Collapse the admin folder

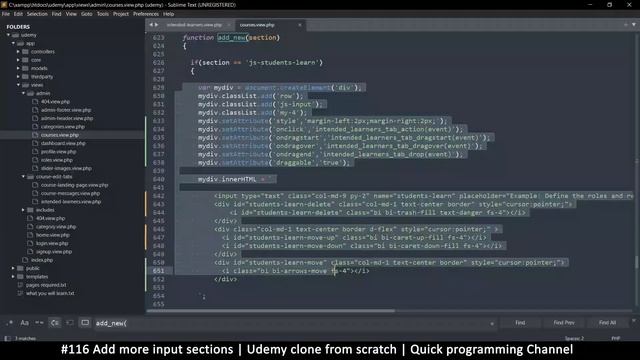pyautogui.click(x=23, y=93)
